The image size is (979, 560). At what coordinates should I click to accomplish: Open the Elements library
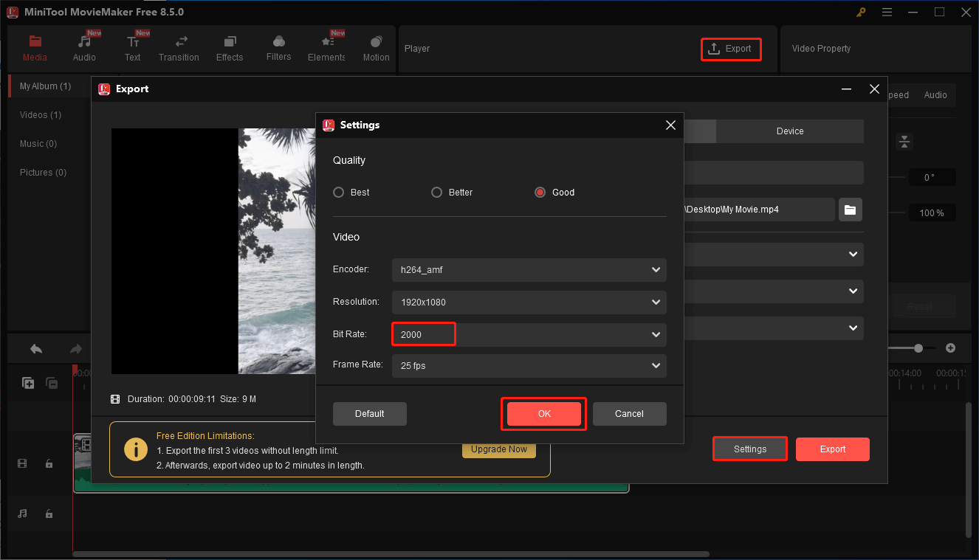coord(326,47)
